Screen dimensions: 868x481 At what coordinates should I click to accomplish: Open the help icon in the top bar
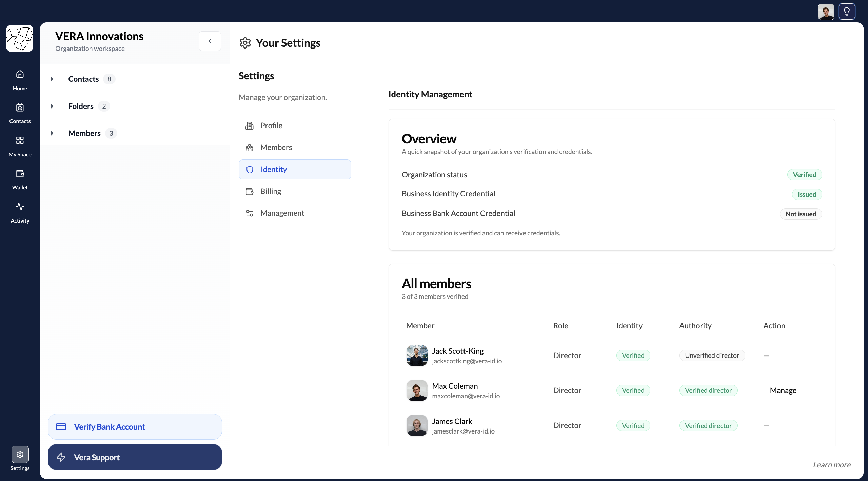(x=847, y=11)
